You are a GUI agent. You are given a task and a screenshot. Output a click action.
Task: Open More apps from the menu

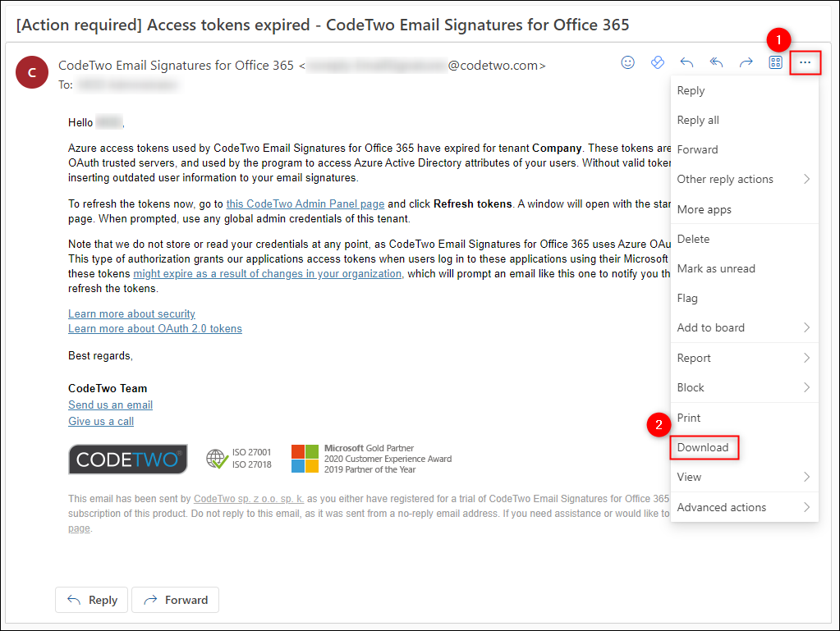[x=745, y=209]
